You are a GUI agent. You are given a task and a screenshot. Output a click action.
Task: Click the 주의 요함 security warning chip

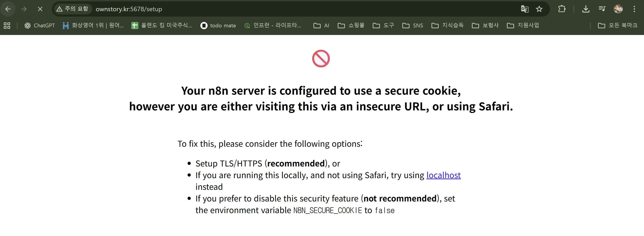tap(72, 9)
